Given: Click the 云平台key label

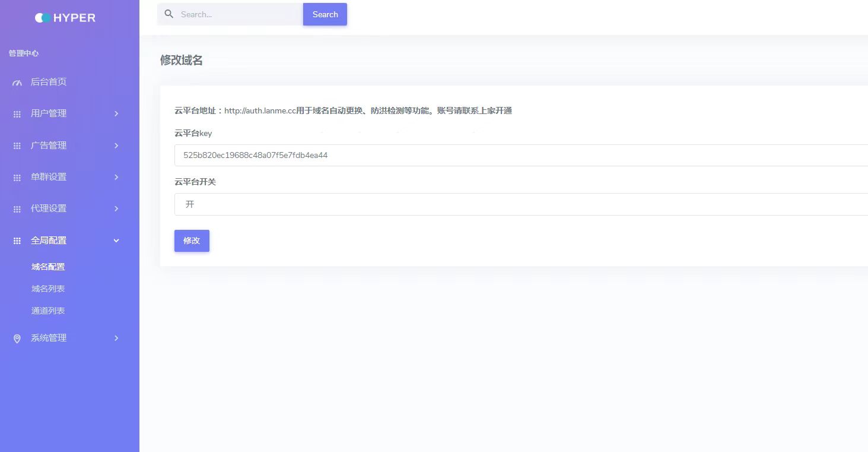Looking at the screenshot, I should (193, 133).
